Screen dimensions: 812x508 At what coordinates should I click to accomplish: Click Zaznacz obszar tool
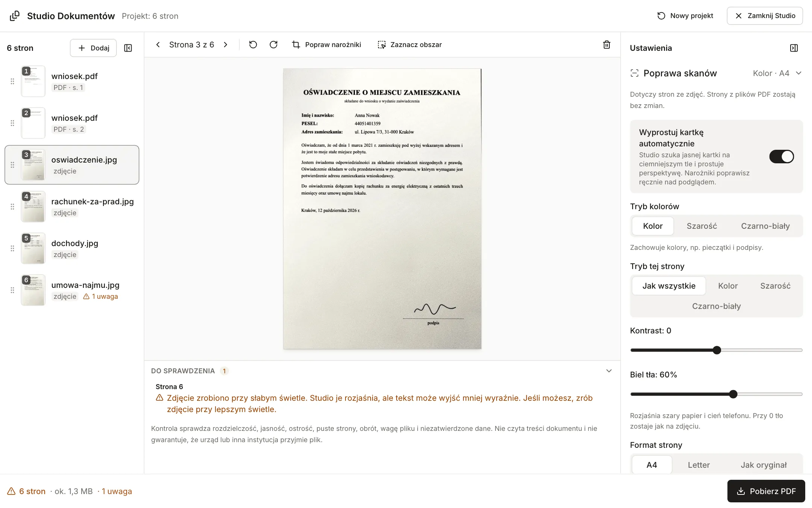[410, 45]
